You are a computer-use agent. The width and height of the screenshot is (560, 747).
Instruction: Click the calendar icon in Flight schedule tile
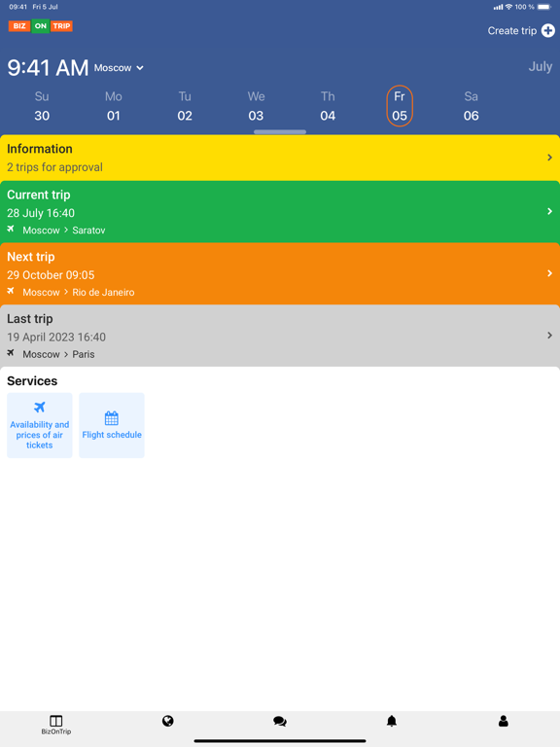tap(112, 418)
